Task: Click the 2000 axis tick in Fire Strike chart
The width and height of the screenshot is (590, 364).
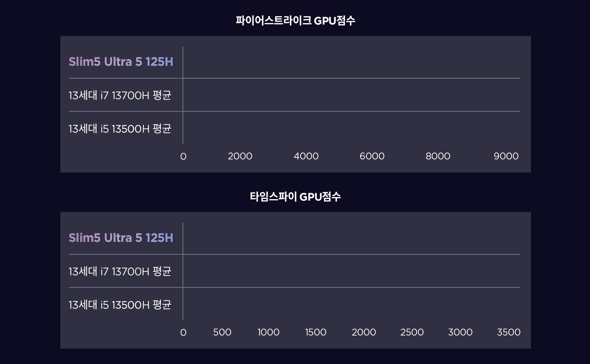Action: 240,156
